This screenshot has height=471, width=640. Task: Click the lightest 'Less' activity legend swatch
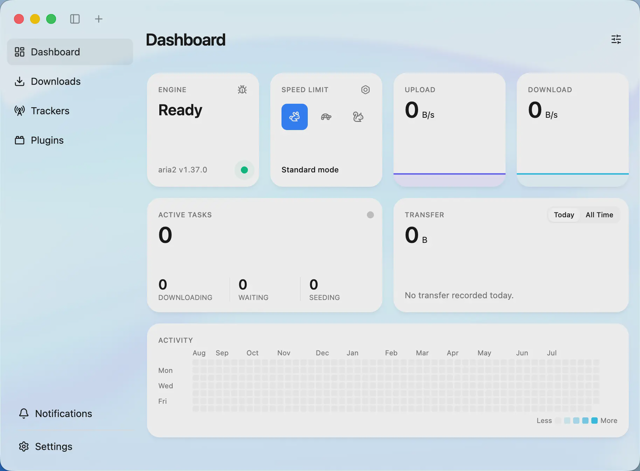pyautogui.click(x=558, y=420)
